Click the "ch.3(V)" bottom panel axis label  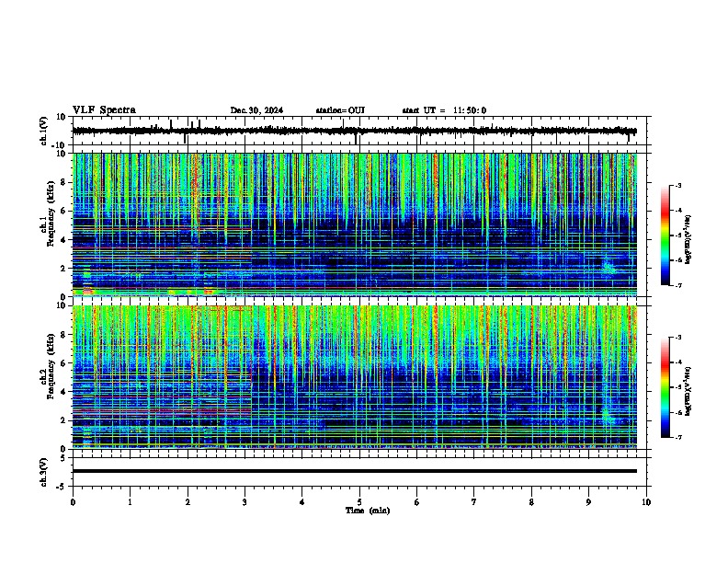point(44,472)
